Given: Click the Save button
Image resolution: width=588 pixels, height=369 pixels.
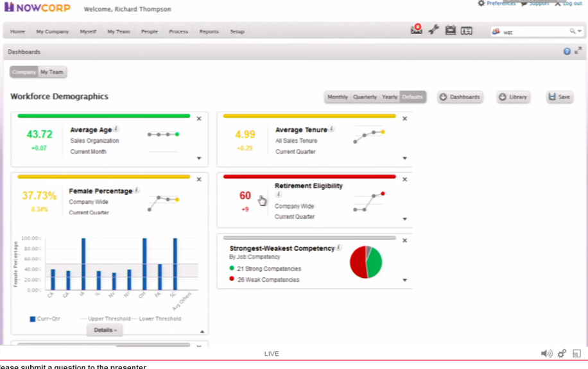Looking at the screenshot, I should (x=559, y=97).
